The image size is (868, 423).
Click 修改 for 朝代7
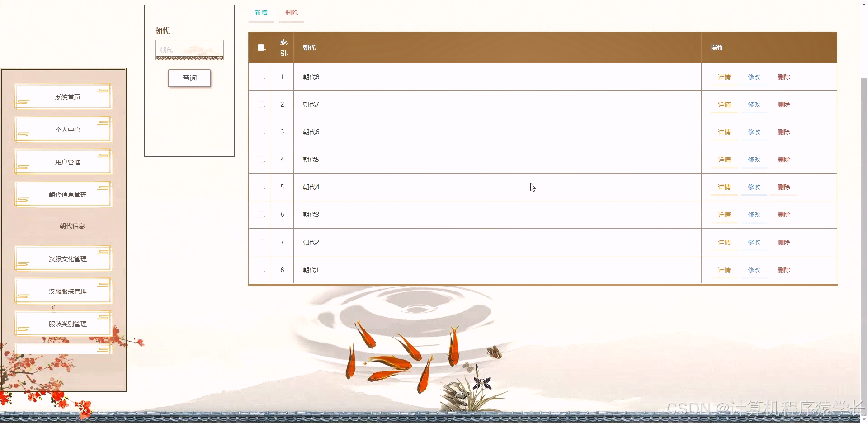754,104
